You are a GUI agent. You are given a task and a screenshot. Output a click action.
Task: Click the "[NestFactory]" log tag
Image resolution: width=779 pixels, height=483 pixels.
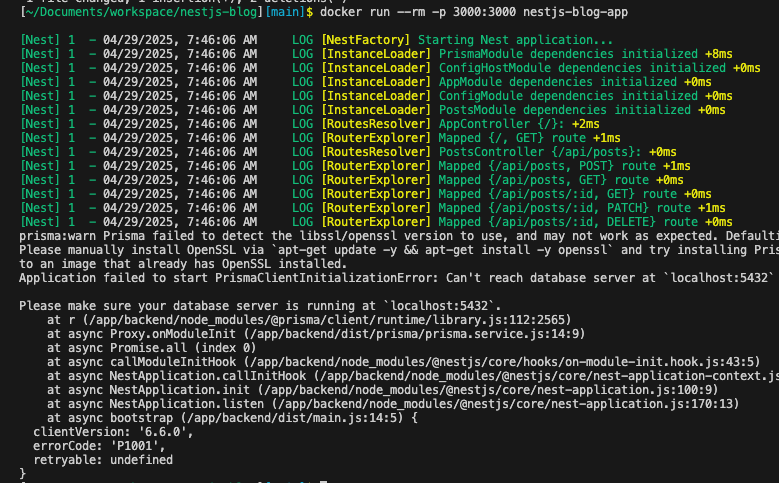click(x=366, y=40)
